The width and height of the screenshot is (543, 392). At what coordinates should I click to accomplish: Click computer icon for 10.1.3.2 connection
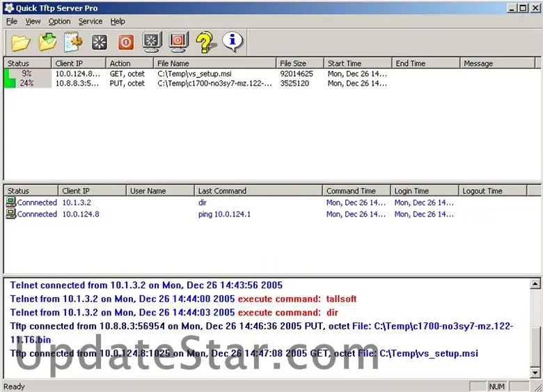11,202
